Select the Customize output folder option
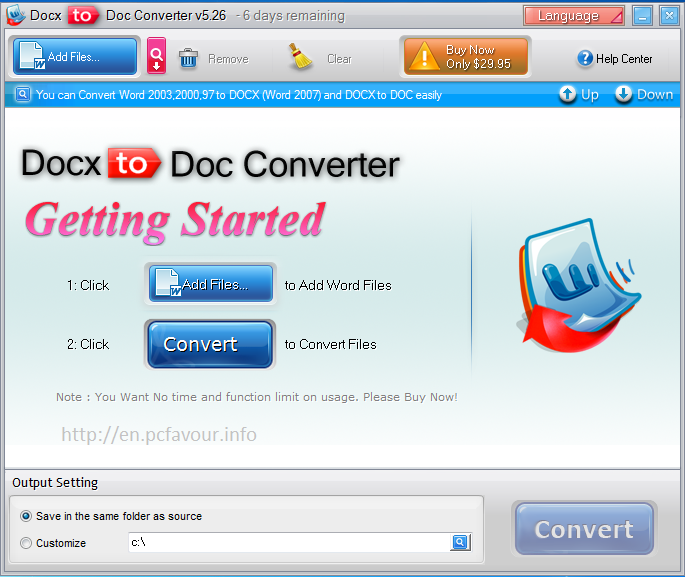The image size is (685, 577). tap(26, 543)
